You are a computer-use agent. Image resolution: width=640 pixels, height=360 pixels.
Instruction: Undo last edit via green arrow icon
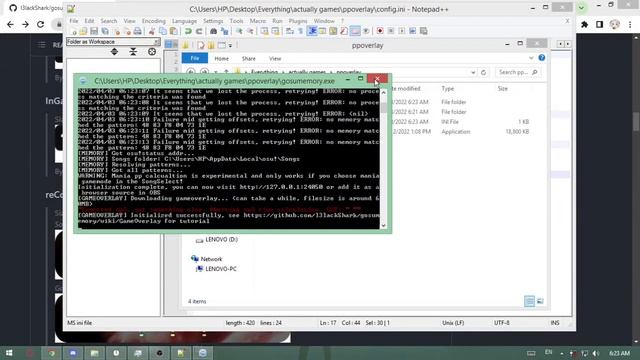(x=188, y=31)
